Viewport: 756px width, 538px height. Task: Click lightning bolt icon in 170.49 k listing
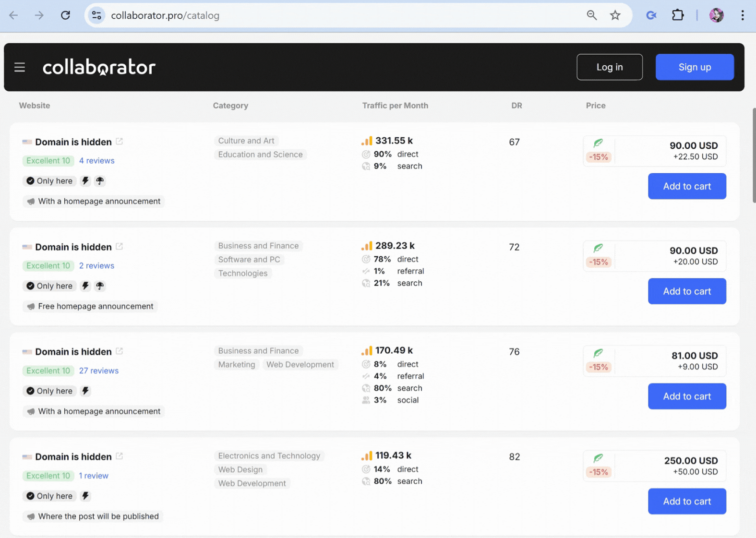(x=85, y=391)
